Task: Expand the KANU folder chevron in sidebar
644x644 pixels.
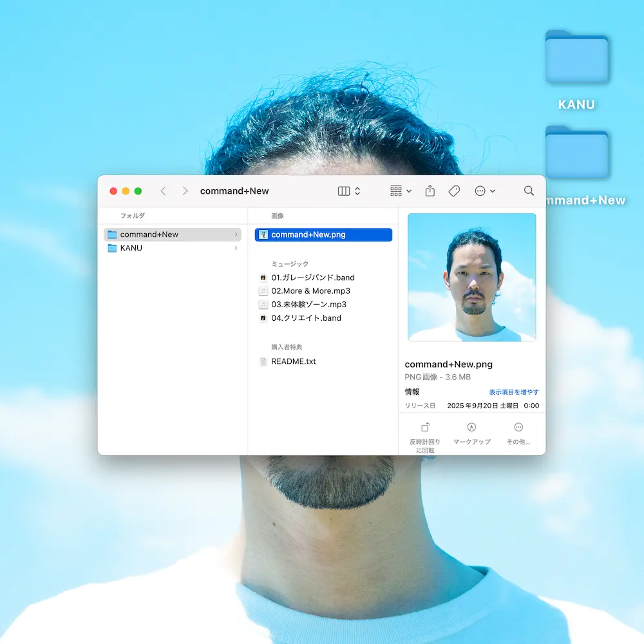Action: click(x=235, y=248)
